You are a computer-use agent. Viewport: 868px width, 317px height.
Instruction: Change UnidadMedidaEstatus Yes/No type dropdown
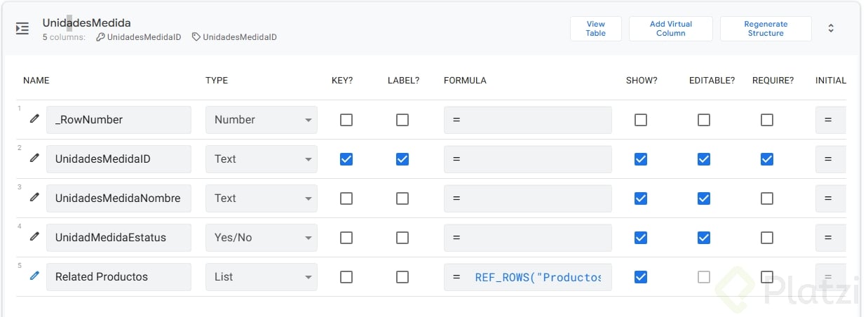(x=262, y=238)
